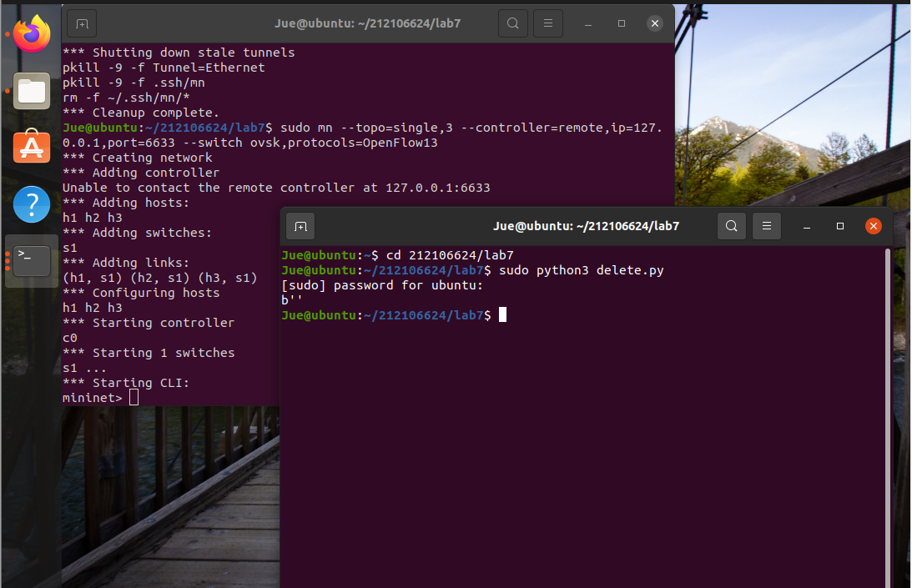Open the Help icon in the dock
The height and width of the screenshot is (588, 912).
pos(32,204)
